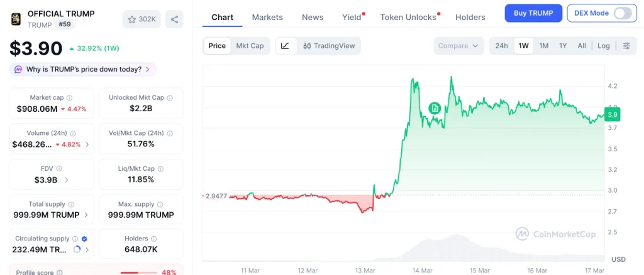644x275 pixels.
Task: Add TRUMP to watchlist with star button
Action: (142, 19)
